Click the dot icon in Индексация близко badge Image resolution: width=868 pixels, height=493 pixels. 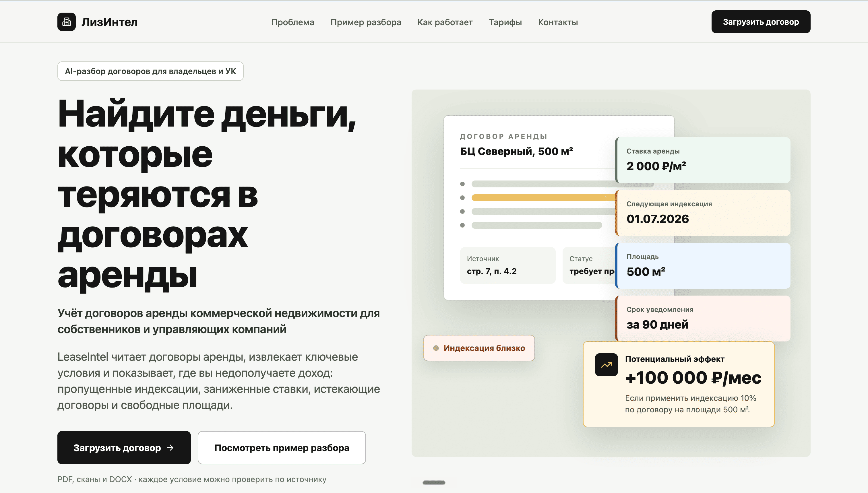tap(436, 348)
